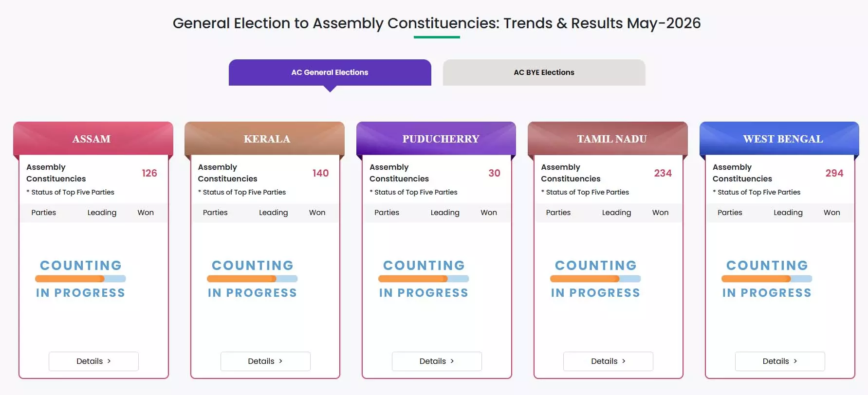The width and height of the screenshot is (868, 395).
Task: Click the Won column header in Kerala card
Action: click(x=317, y=213)
